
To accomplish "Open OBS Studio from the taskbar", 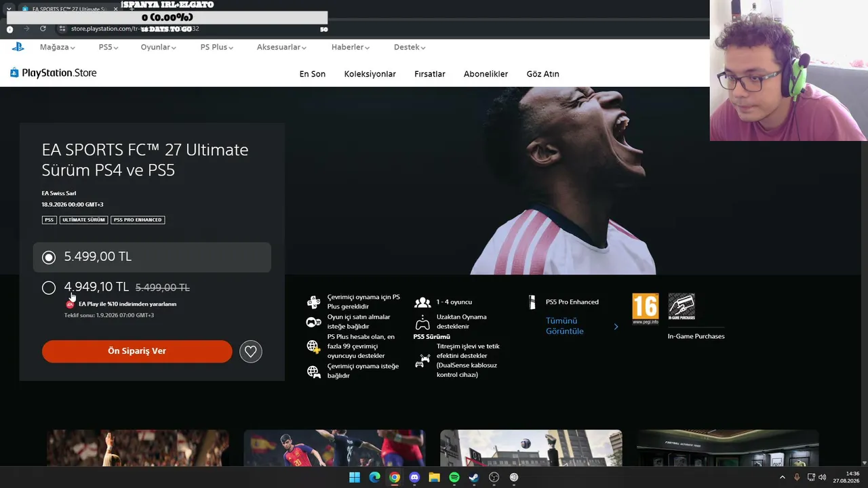I will point(494,477).
